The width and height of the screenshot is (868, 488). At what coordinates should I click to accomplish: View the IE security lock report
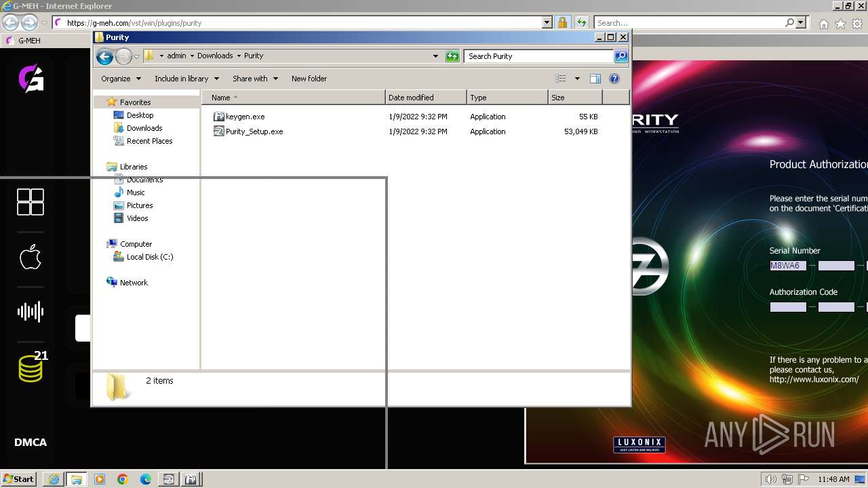coord(562,22)
